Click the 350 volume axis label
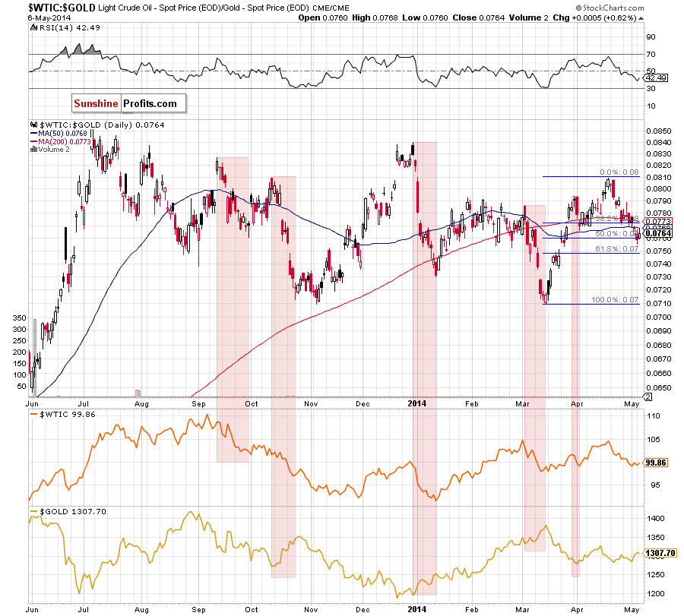Image resolution: width=684 pixels, height=616 pixels. pyautogui.click(x=19, y=317)
